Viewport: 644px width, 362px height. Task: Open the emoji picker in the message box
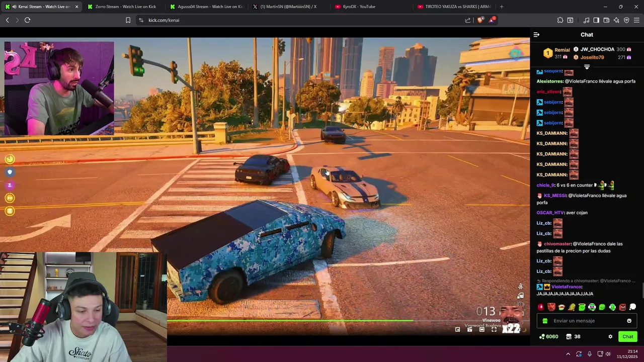(x=629, y=321)
